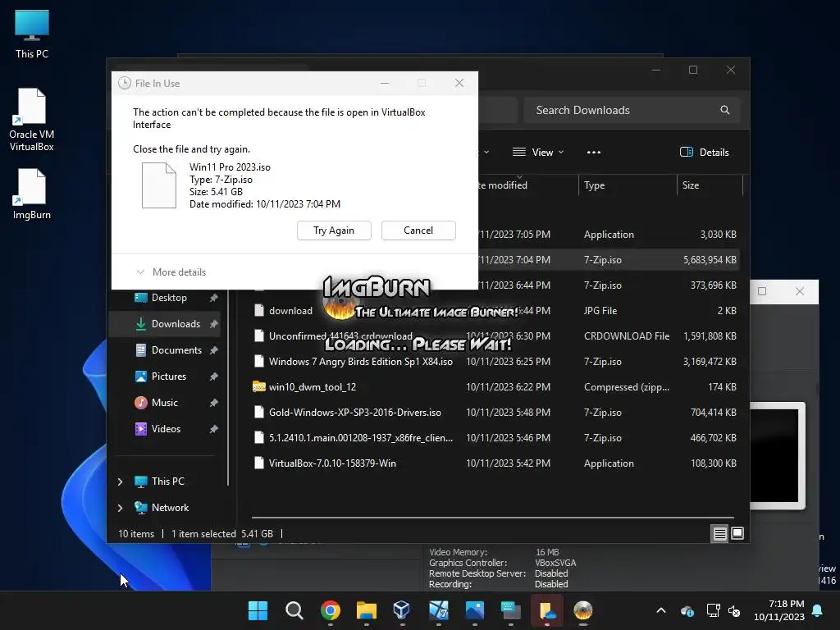Open the clock showing 7:18 PM
840x630 pixels.
[x=779, y=610]
